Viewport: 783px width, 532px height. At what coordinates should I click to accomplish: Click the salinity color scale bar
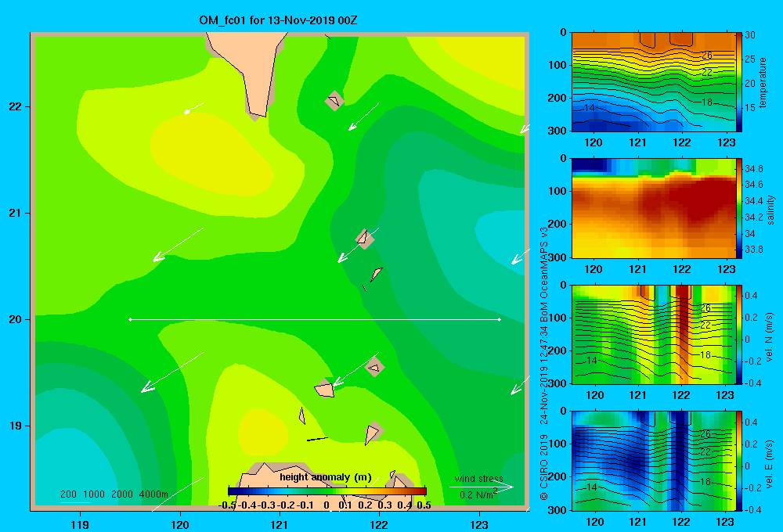[x=738, y=208]
